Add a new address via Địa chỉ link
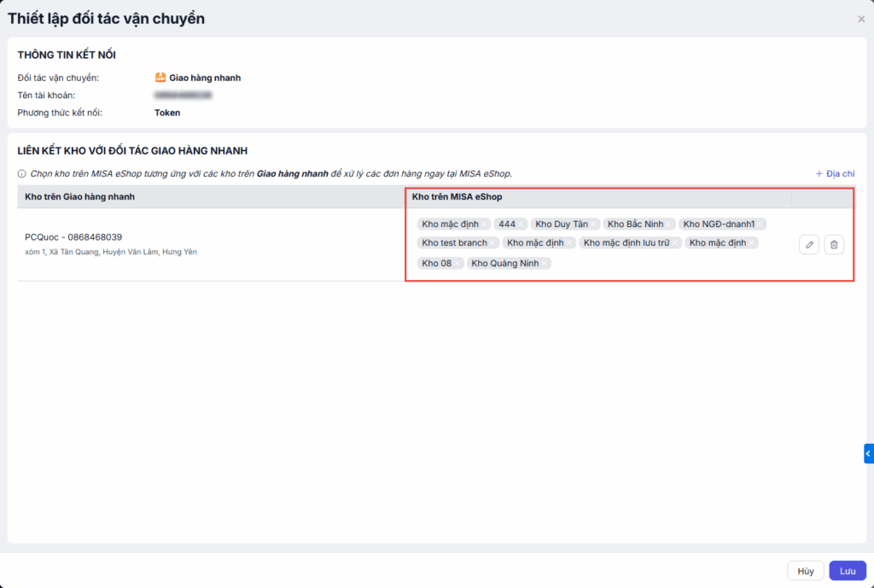This screenshot has height=588, width=874. (x=835, y=174)
